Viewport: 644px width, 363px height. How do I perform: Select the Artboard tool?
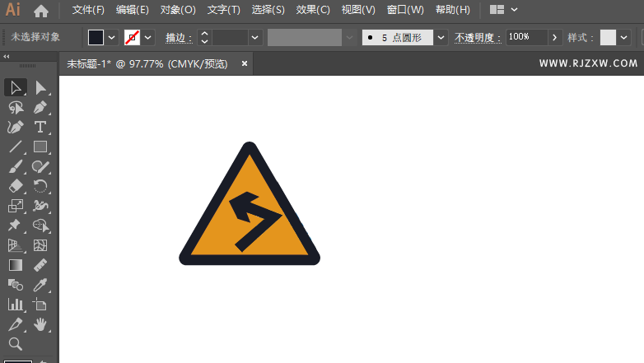tap(40, 305)
